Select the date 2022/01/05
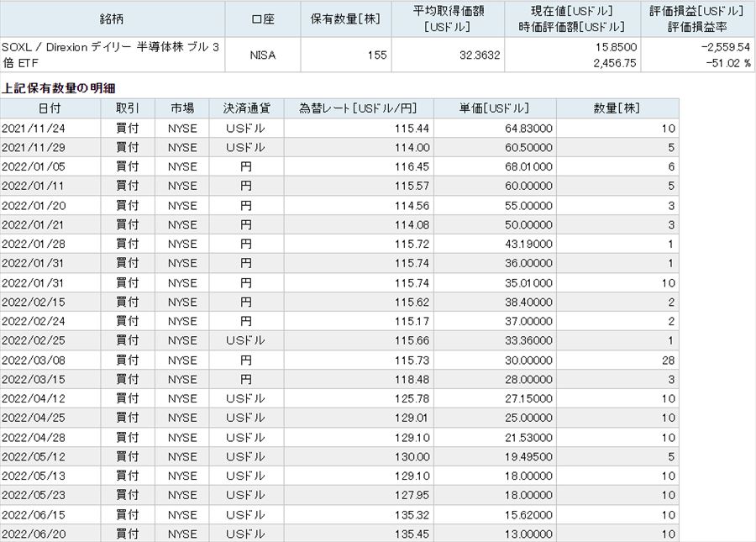 click(34, 167)
